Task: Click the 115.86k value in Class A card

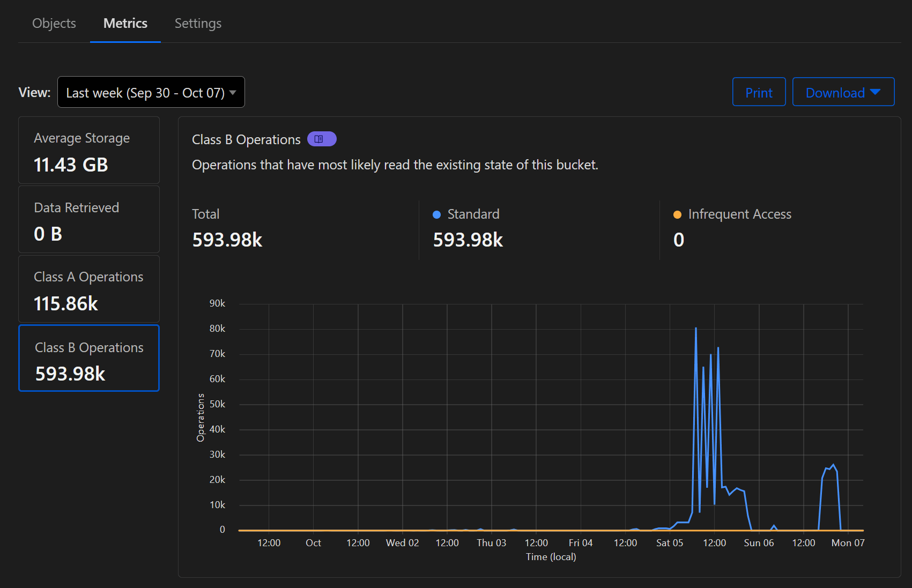Action: pyautogui.click(x=66, y=304)
